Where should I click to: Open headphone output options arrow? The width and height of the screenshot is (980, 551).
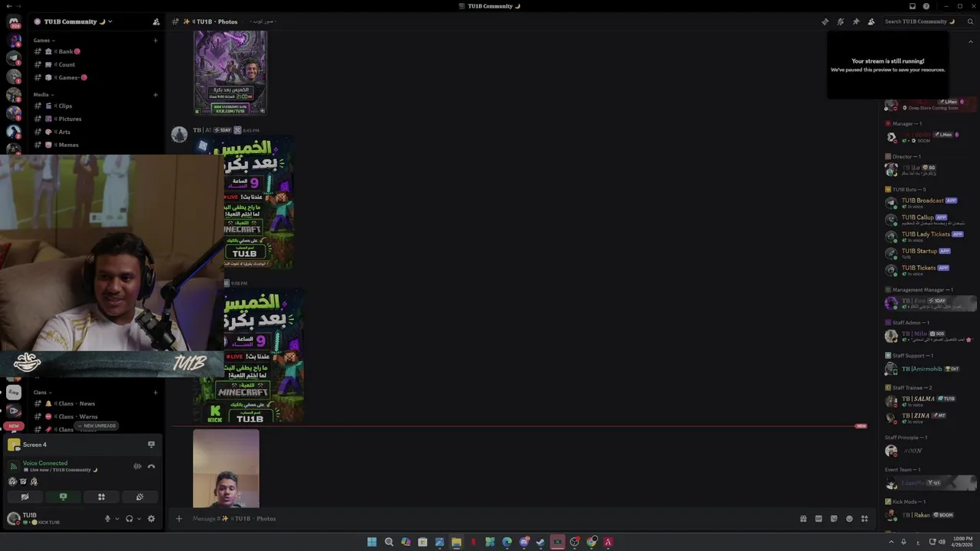point(139,519)
